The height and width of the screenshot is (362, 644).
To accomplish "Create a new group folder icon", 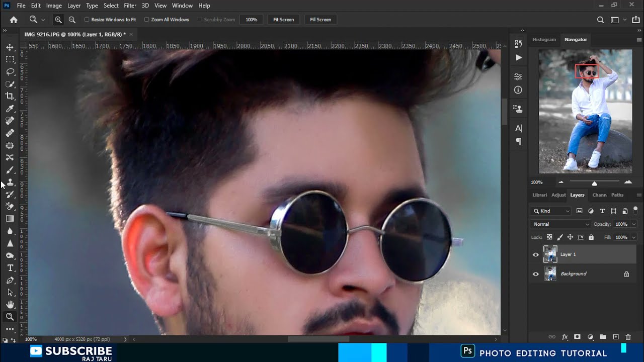I will tap(603, 337).
